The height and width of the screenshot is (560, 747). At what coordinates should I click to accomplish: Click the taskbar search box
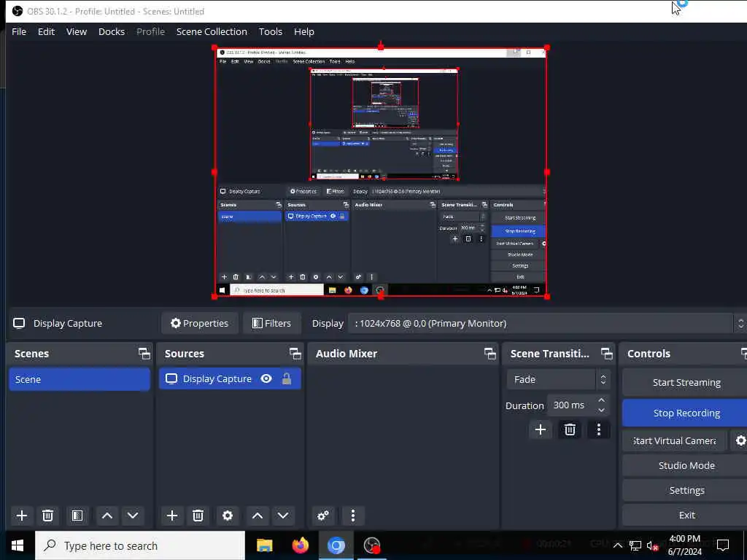[x=140, y=545]
